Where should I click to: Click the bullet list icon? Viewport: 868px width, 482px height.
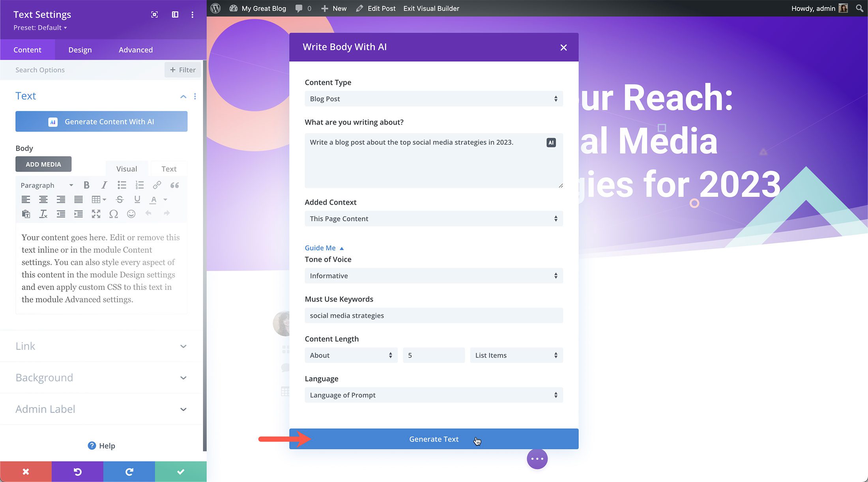point(122,185)
